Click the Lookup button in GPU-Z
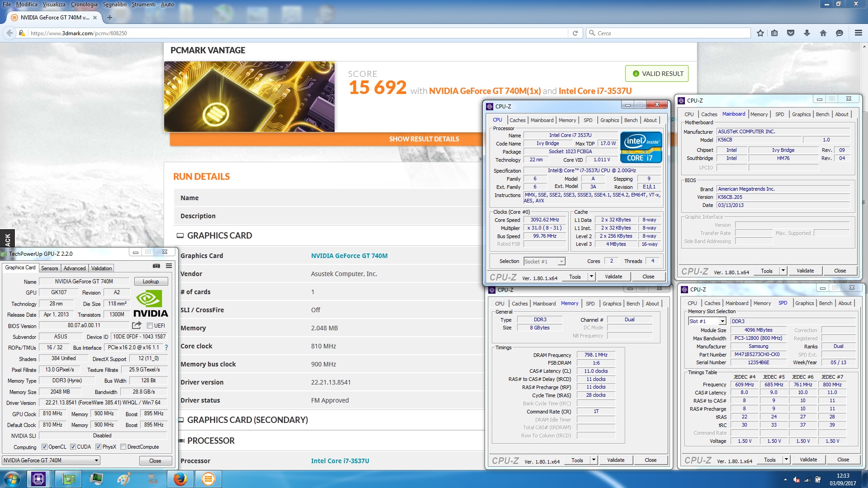868x488 pixels. click(151, 282)
